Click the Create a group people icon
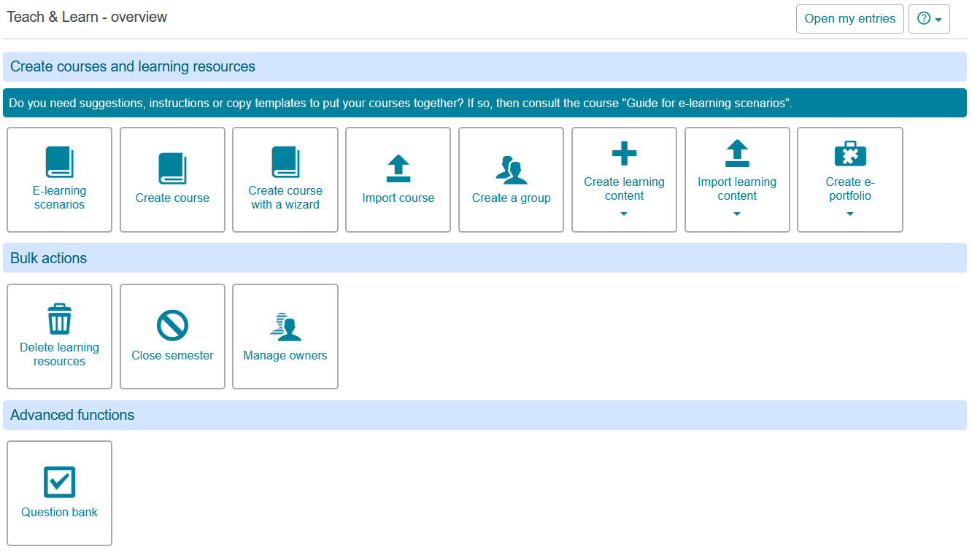This screenshot has height=560, width=972. click(511, 169)
